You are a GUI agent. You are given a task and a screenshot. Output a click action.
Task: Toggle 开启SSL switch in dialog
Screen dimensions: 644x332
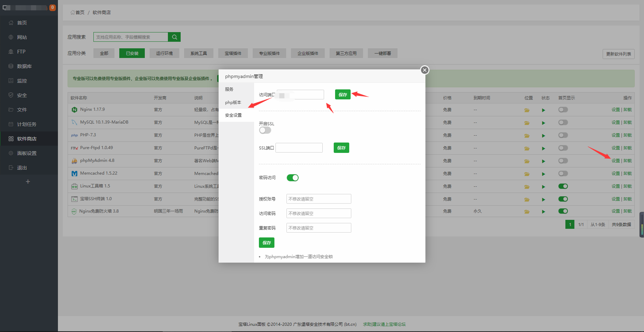pos(265,130)
